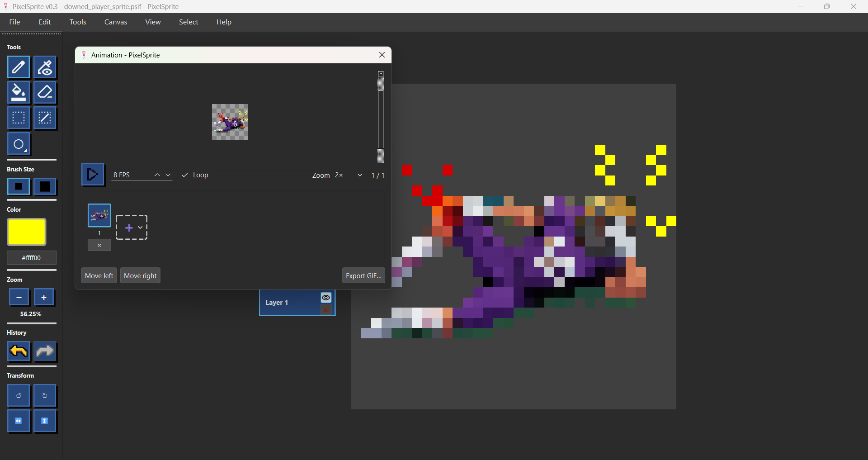Undo the last action
Screen dimensions: 868x460
coord(19,351)
